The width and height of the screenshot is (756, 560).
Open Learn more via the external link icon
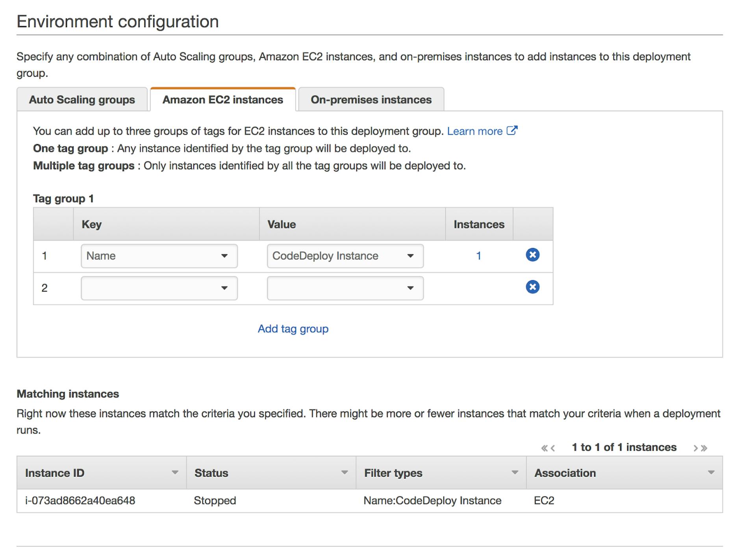[x=512, y=130]
